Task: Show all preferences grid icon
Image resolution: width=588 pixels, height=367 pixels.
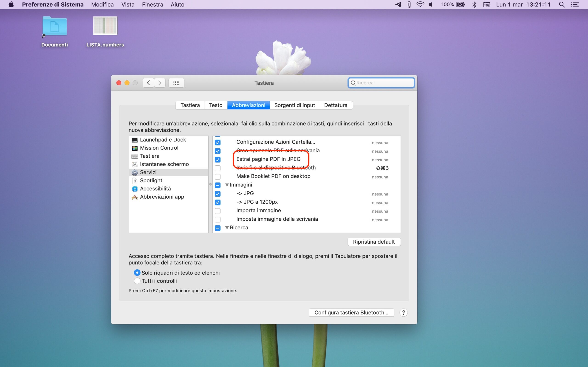Action: click(x=176, y=83)
